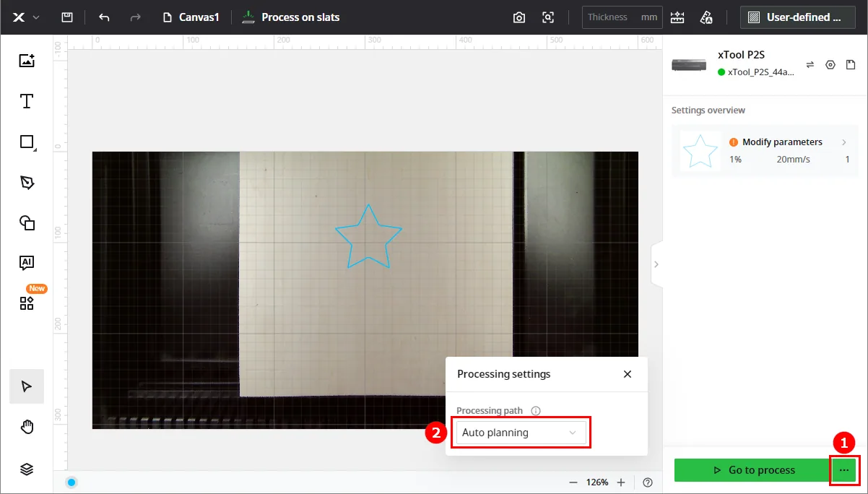Open the AI generation tool
The width and height of the screenshot is (868, 494).
[27, 263]
